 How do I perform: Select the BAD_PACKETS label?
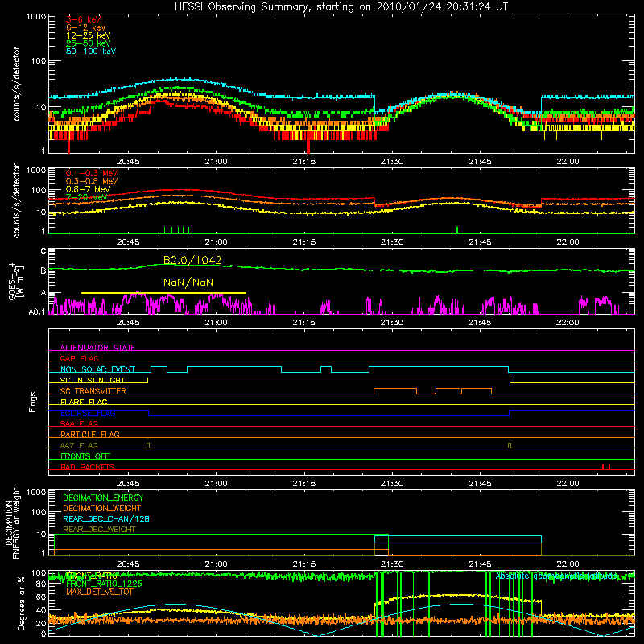(88, 467)
